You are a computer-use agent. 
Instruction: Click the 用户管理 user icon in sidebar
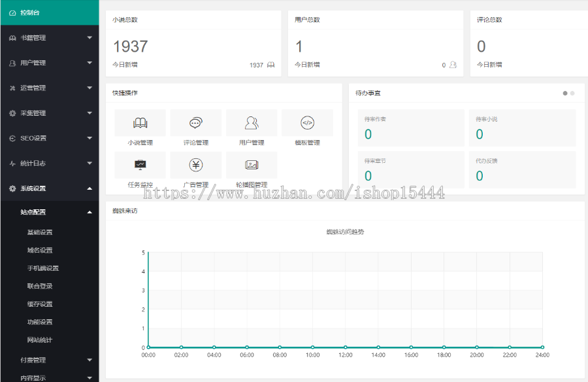point(12,63)
